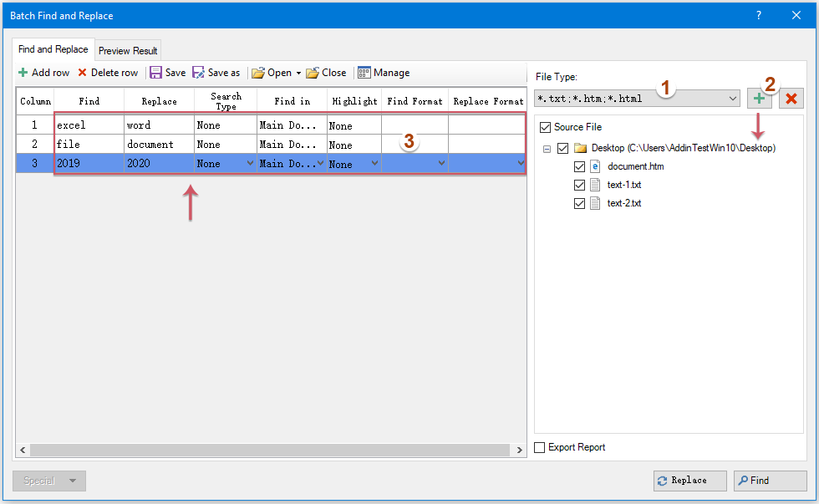Screen dimensions: 819x504
Task: Click the Replace button
Action: (689, 481)
